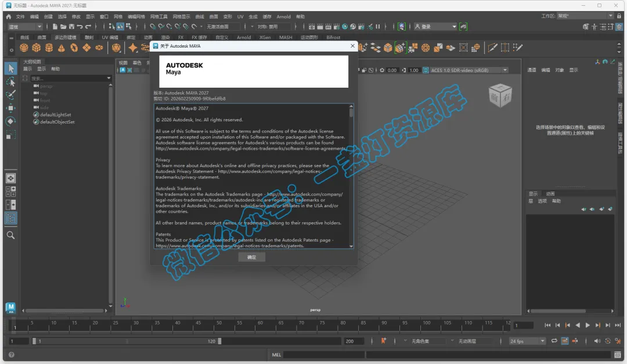Activate the Move tool in the toolbox
Image resolution: width=627 pixels, height=364 pixels.
click(x=11, y=108)
